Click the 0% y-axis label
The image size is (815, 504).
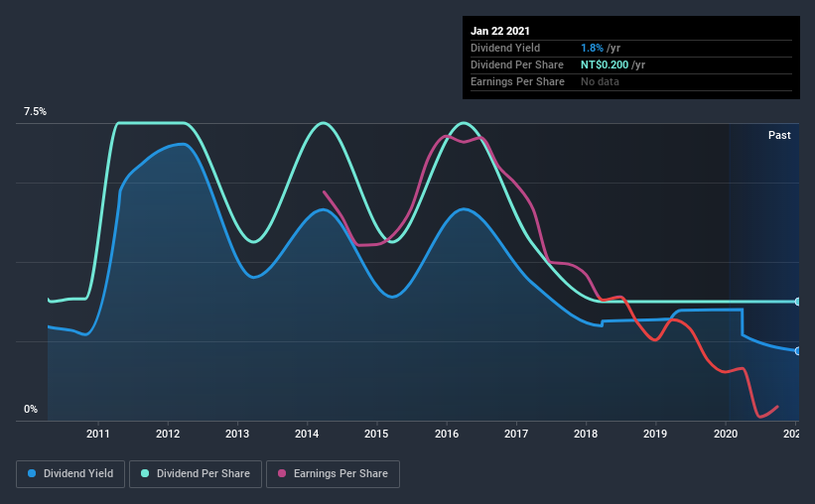[x=31, y=410]
